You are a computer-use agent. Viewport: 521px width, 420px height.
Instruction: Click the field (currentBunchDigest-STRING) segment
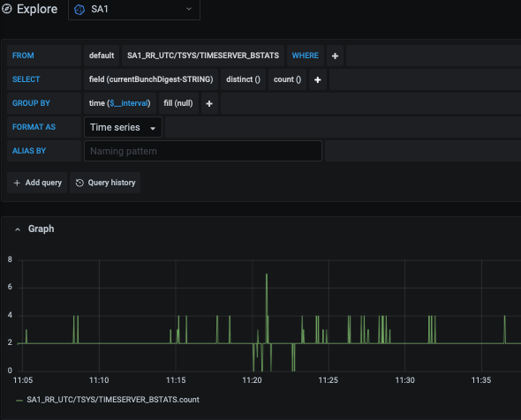[151, 79]
